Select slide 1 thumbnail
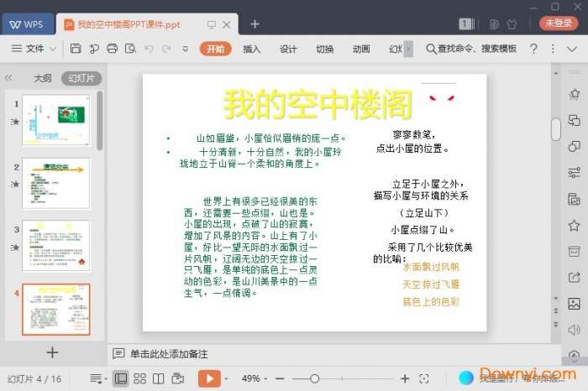The width and height of the screenshot is (588, 391). pos(56,120)
